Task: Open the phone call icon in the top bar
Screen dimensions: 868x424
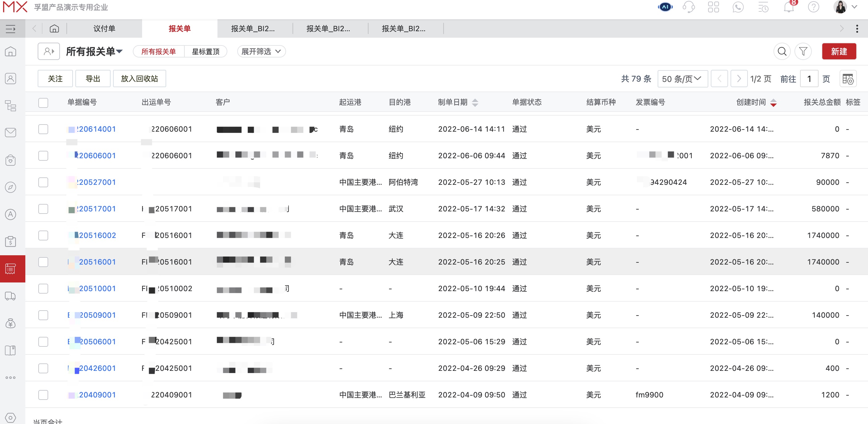Action: pos(738,7)
